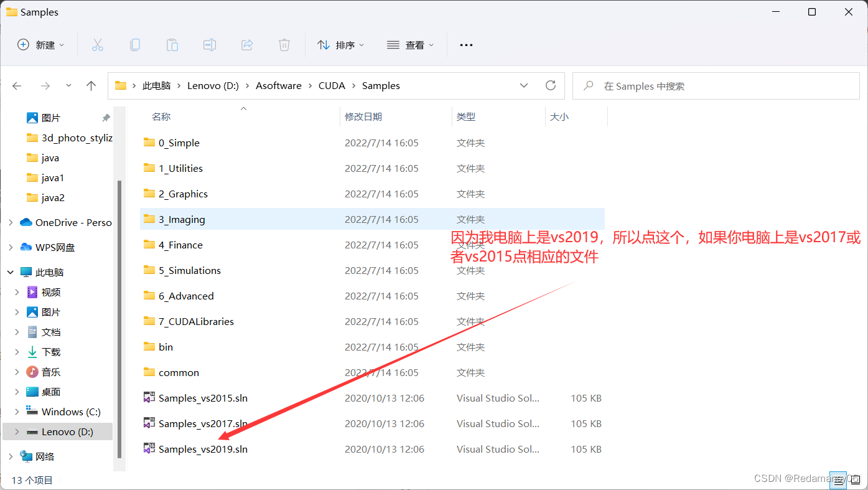Select the 2_Graphics folder name
Viewport: 868px width, 490px height.
point(183,194)
